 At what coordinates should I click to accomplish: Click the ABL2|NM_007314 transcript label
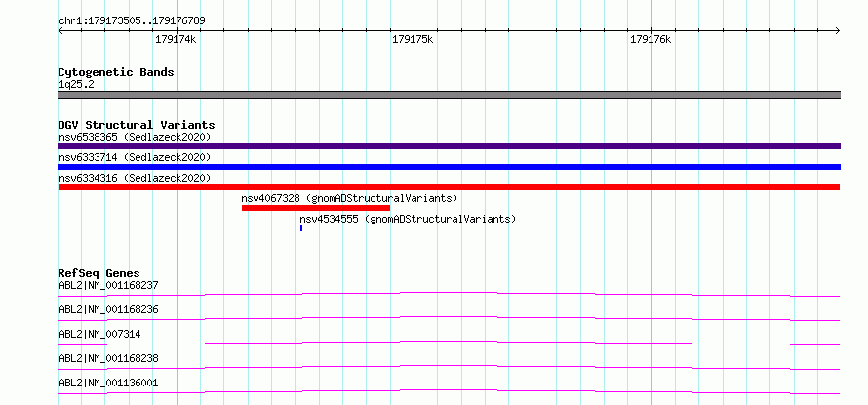click(99, 334)
